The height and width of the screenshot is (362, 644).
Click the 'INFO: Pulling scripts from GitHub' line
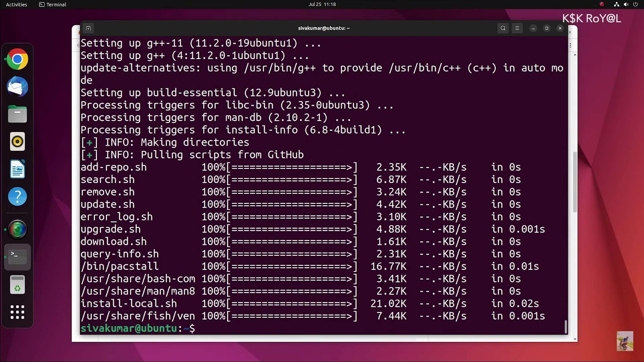(x=192, y=155)
